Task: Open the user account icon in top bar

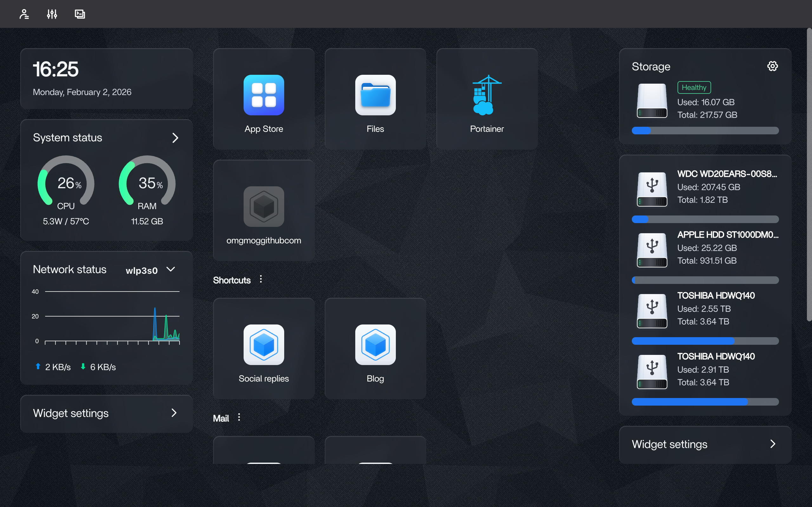Action: tap(24, 14)
